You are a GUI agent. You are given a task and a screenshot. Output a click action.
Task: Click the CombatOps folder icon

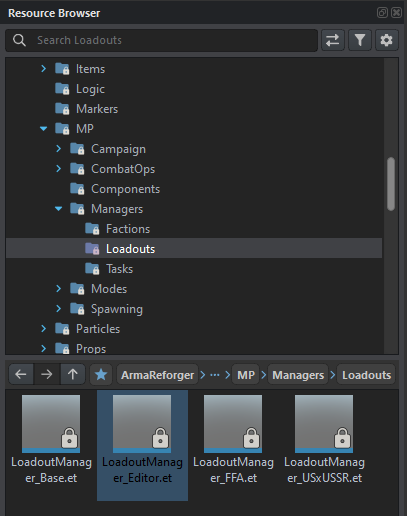coord(77,169)
